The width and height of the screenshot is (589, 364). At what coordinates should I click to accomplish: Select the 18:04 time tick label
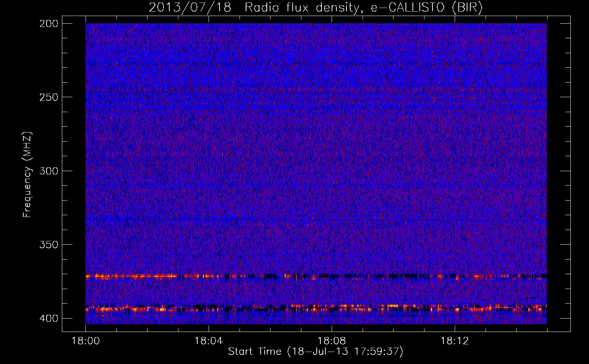click(x=209, y=341)
